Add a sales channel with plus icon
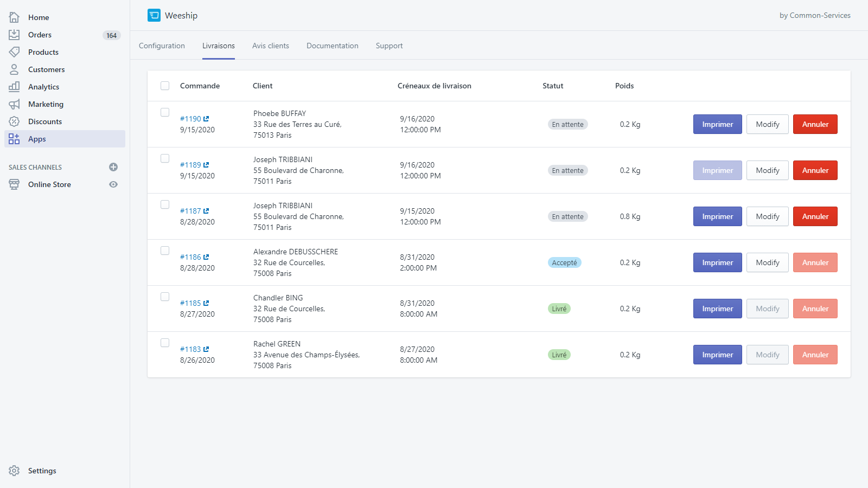The width and height of the screenshot is (868, 488). pos(113,167)
